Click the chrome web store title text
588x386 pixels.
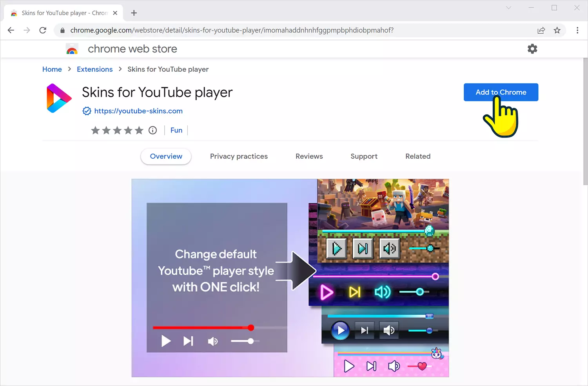tap(132, 49)
